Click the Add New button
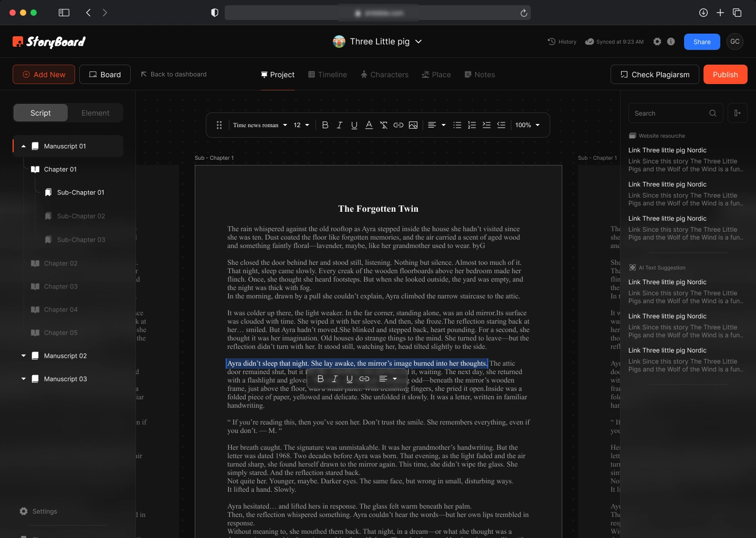756x538 pixels. (44, 75)
